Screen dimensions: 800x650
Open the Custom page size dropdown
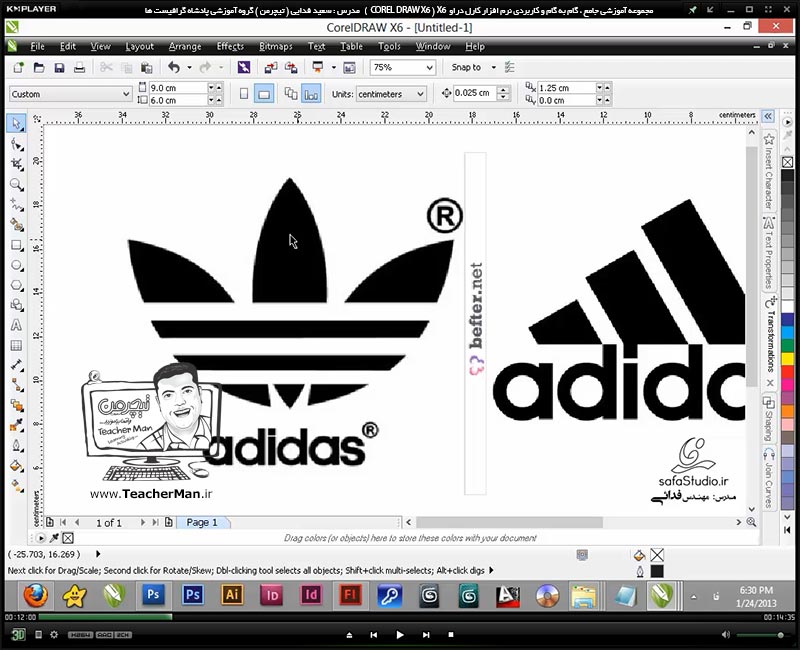126,94
